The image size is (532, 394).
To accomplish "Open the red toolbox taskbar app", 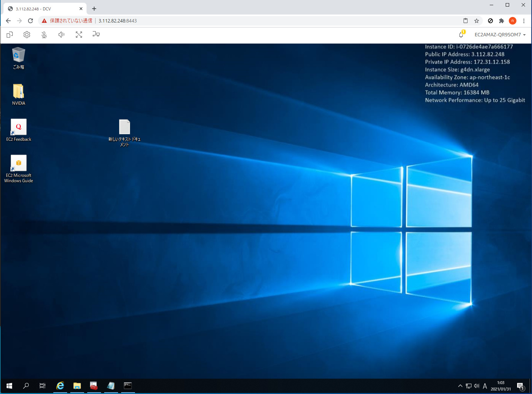I will [x=94, y=386].
